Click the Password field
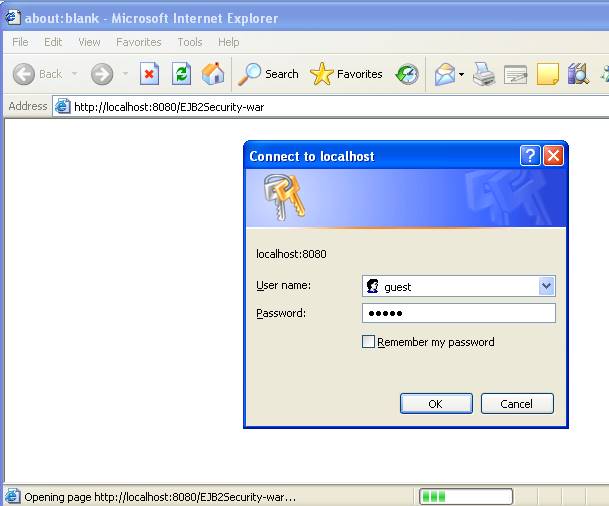The image size is (609, 506). tap(459, 313)
